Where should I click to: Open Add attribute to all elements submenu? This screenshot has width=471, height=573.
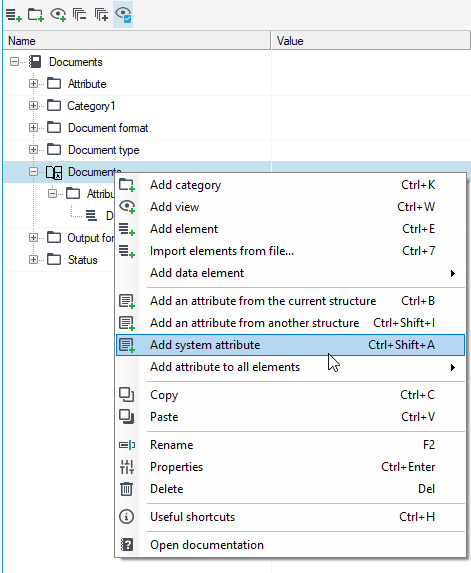[290, 367]
